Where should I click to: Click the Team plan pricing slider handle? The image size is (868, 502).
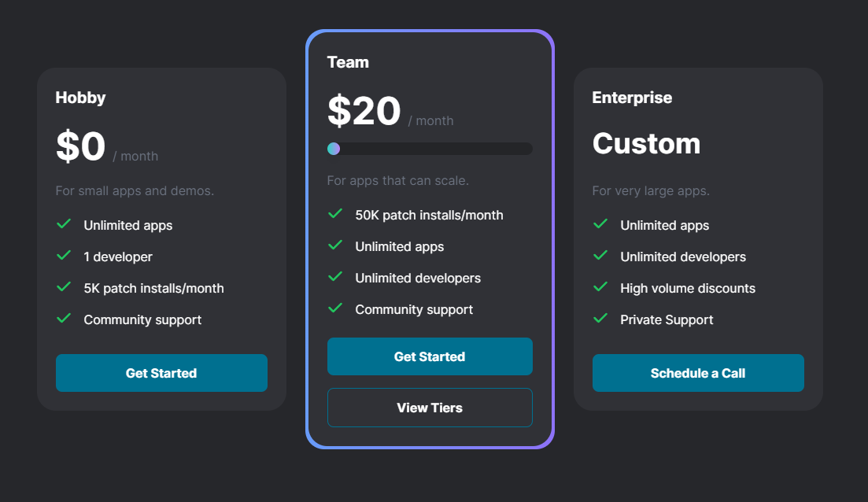coord(334,148)
